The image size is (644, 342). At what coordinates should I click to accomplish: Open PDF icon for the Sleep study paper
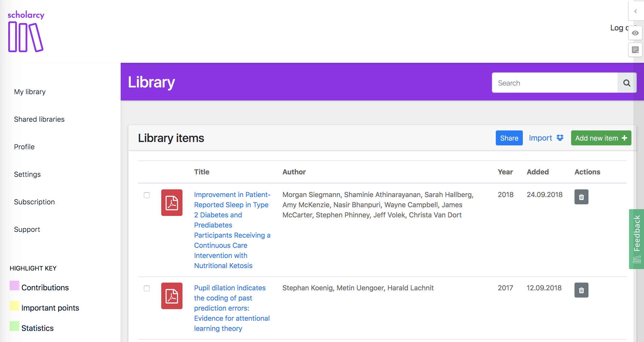pyautogui.click(x=172, y=202)
